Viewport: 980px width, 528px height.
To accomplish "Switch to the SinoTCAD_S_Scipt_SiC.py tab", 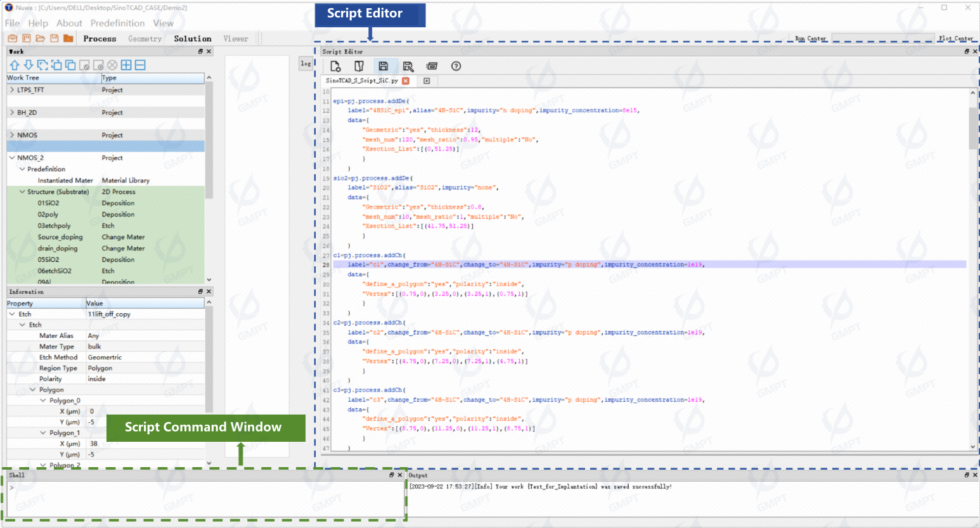I will tap(362, 81).
